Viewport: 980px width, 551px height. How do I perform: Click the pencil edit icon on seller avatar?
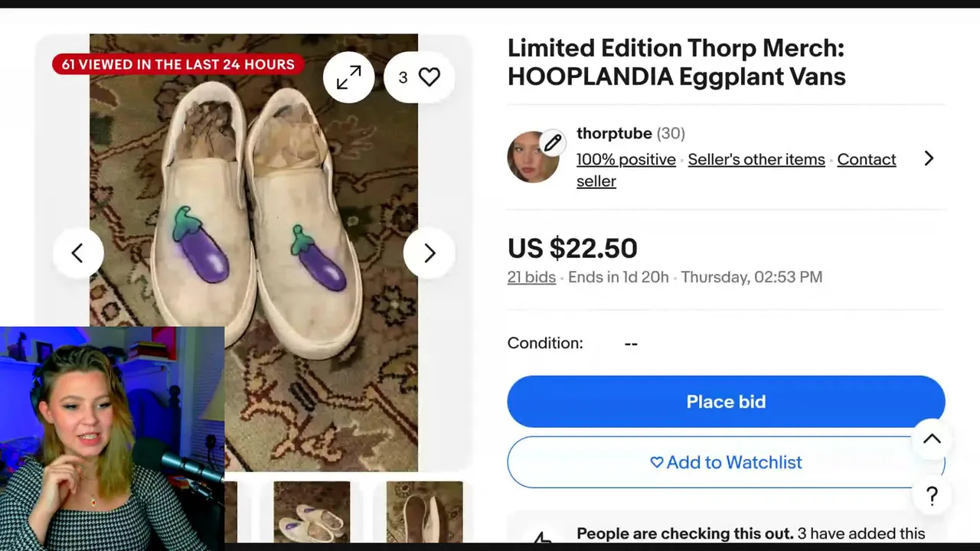pyautogui.click(x=553, y=142)
